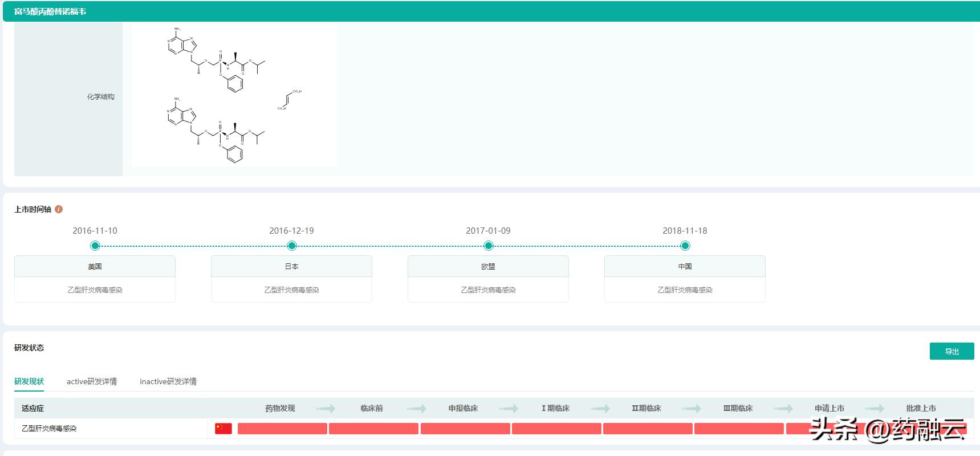Switch to the 研发现状 tab
Screen dimensions: 980x456
[x=29, y=381]
